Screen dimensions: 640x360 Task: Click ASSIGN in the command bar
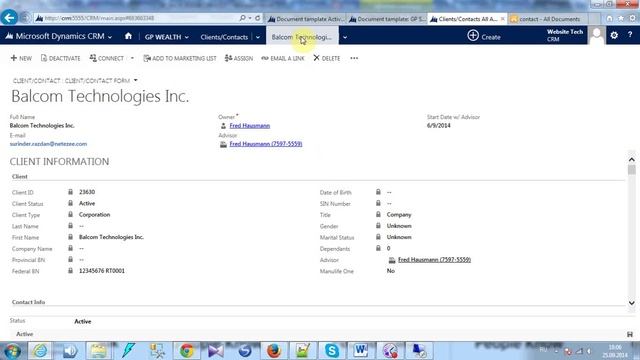tap(239, 58)
